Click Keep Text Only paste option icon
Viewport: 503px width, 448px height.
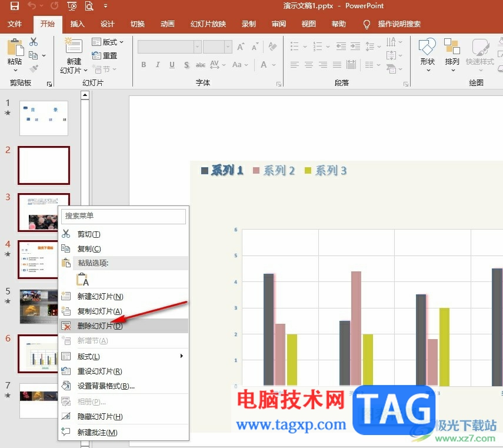click(x=82, y=279)
